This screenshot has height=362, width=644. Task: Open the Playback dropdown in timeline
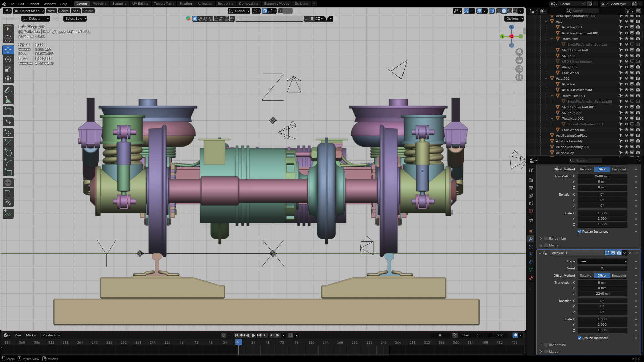pyautogui.click(x=51, y=335)
